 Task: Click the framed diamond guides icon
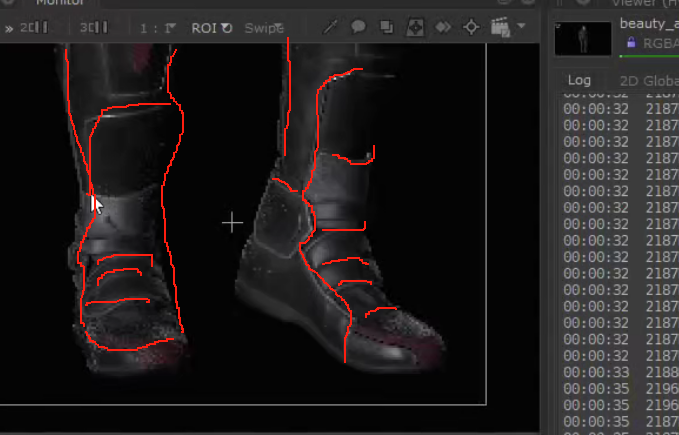[x=415, y=27]
